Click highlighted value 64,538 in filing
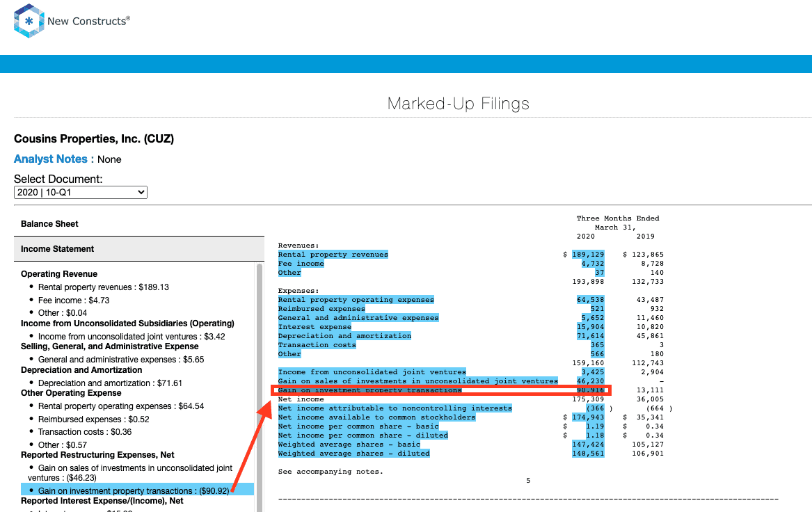Viewport: 812px width, 512px height. click(590, 300)
